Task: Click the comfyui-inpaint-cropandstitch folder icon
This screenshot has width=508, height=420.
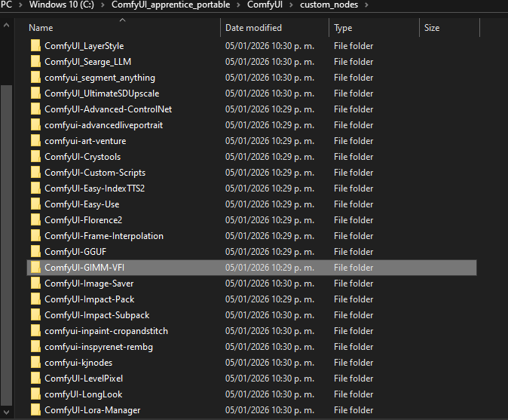Action: [x=35, y=331]
